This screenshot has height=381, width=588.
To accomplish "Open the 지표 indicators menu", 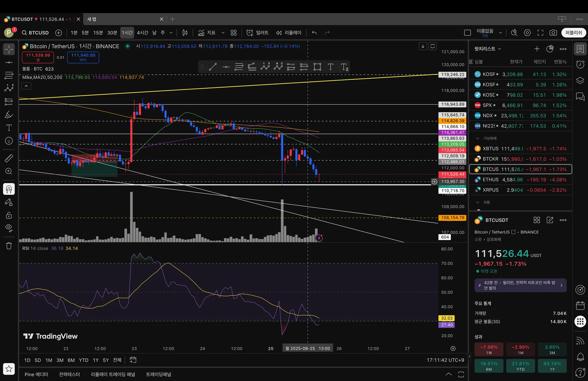I will pyautogui.click(x=207, y=33).
